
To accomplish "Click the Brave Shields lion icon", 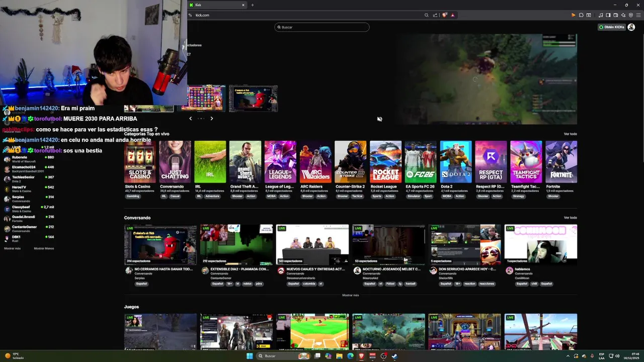I will pyautogui.click(x=444, y=15).
